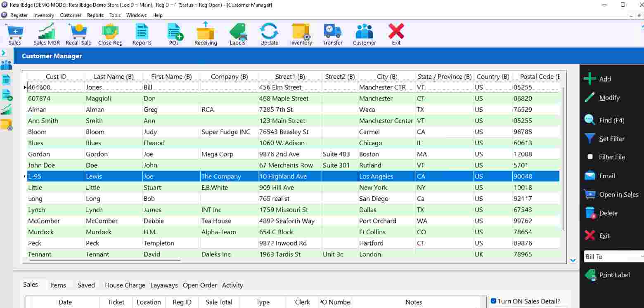Open the Transfer tool

coord(333,34)
